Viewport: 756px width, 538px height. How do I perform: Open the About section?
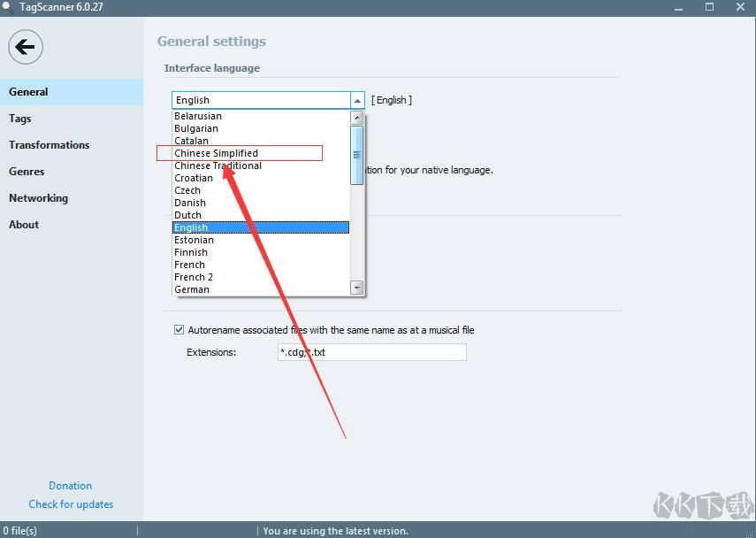click(x=72, y=225)
